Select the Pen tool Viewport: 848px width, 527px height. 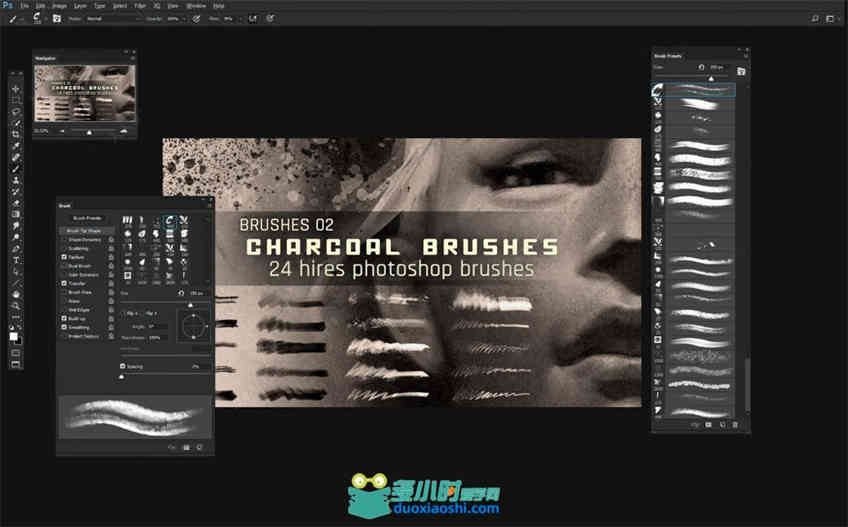click(x=16, y=248)
